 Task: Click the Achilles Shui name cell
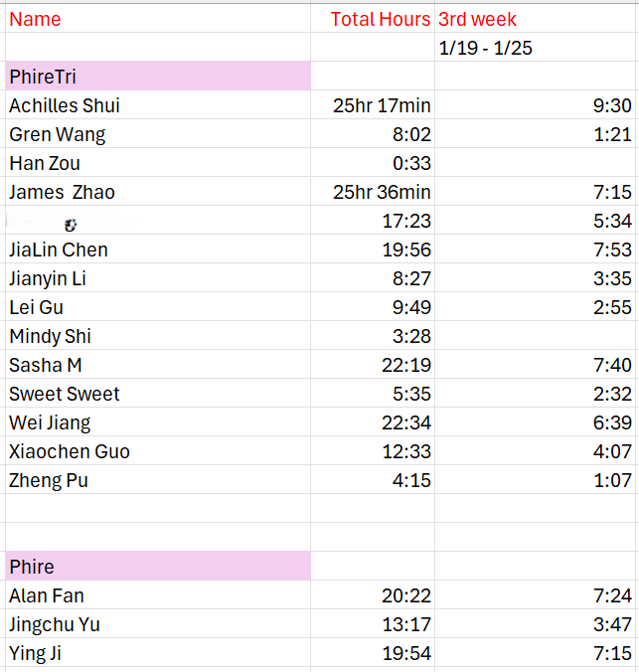point(65,105)
